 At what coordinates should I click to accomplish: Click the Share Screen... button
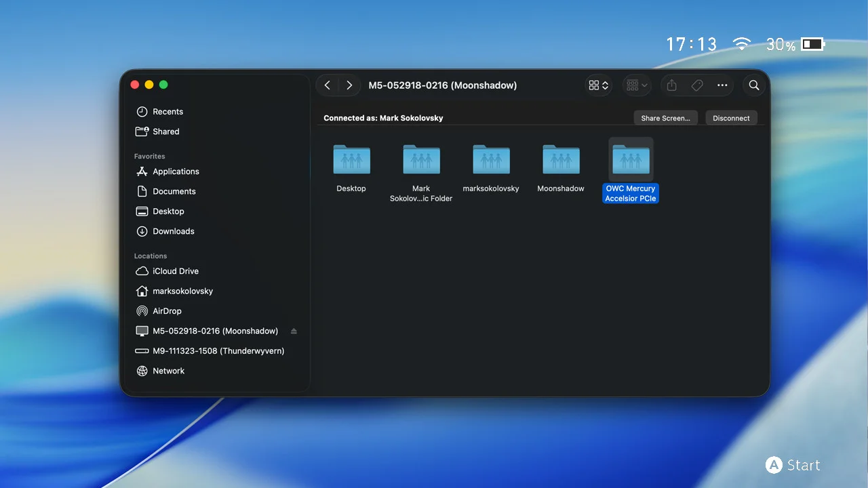[x=666, y=118]
